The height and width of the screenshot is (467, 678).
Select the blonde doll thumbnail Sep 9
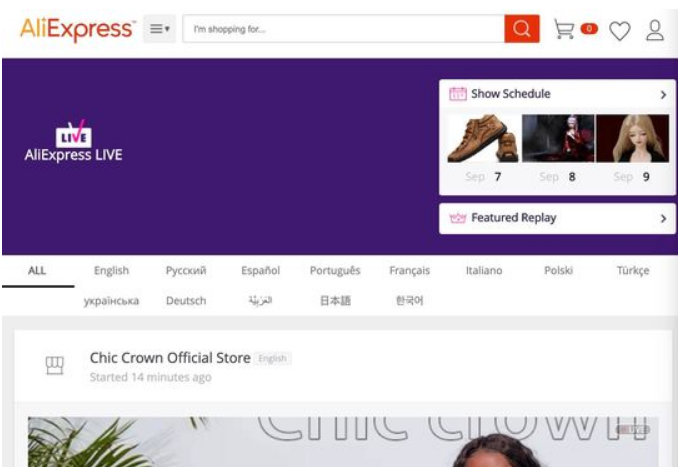(633, 138)
